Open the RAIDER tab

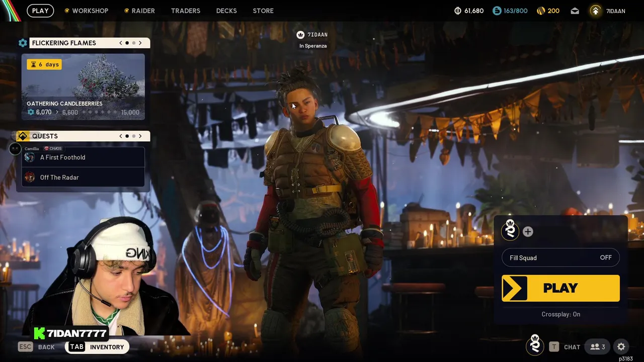pos(140,11)
